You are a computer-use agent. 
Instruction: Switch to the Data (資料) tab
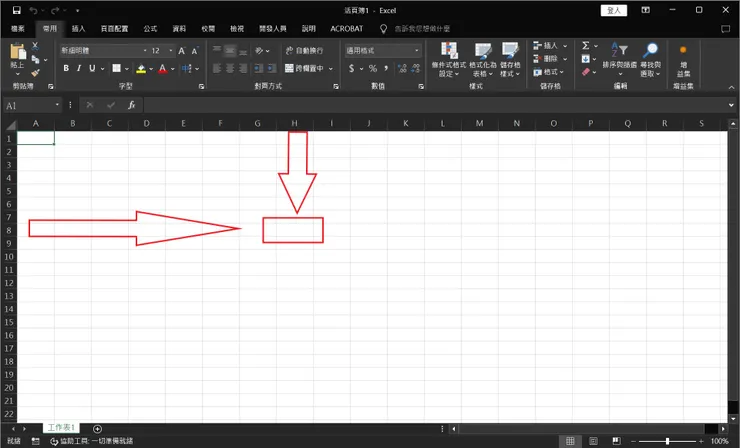179,29
